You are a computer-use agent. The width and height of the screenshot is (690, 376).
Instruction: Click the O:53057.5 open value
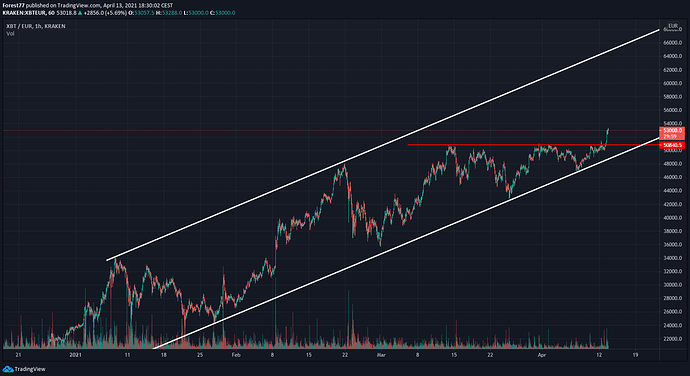[141, 13]
